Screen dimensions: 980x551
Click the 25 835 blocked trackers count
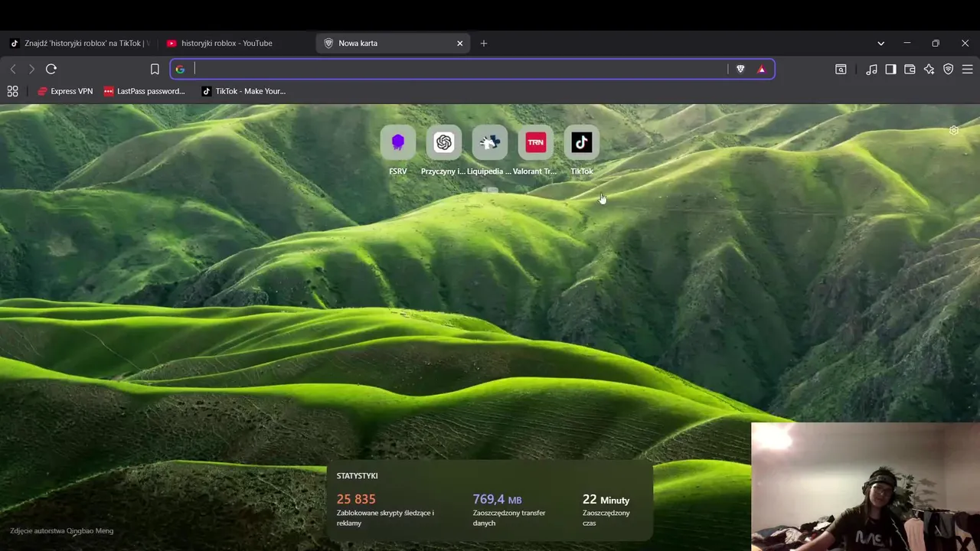[356, 500]
